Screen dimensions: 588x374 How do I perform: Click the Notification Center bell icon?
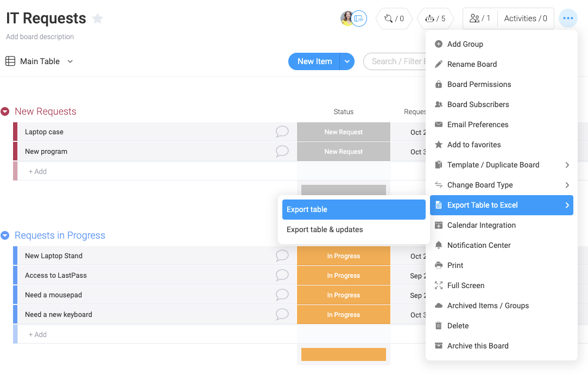pos(438,245)
